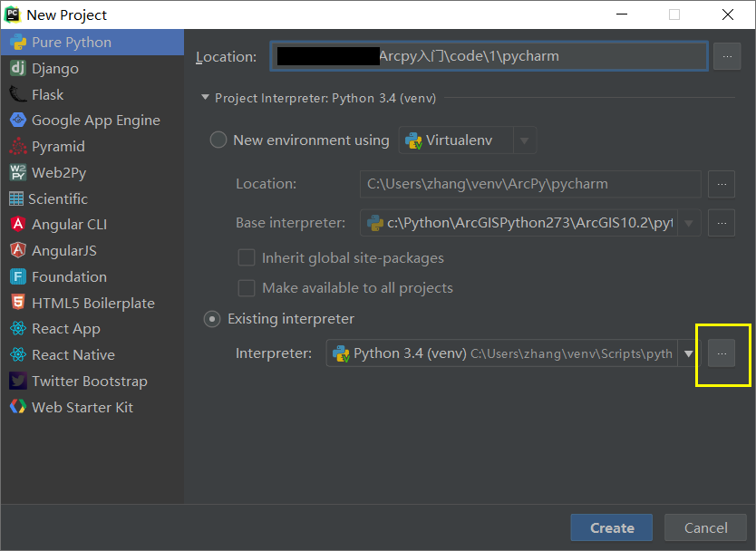Pick Twitter Bootstrap project type
756x551 pixels.
(x=92, y=381)
